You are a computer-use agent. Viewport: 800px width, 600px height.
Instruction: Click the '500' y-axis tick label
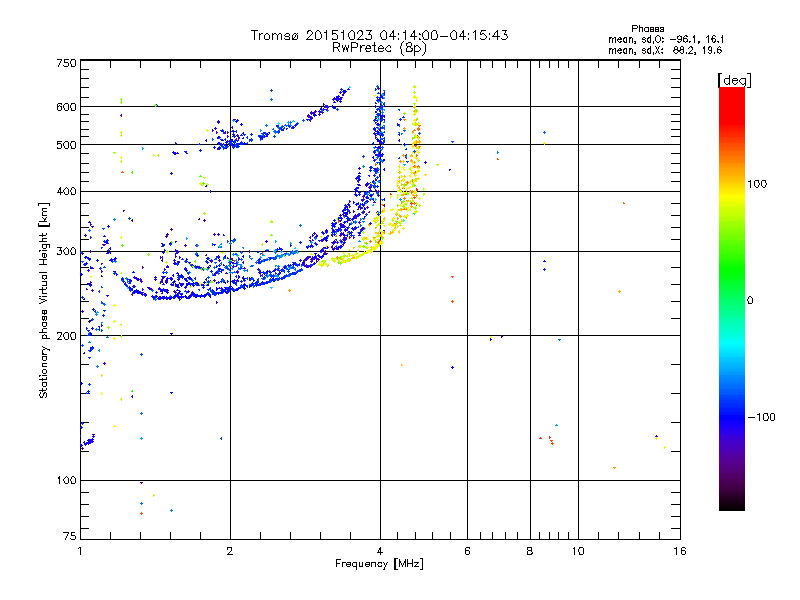[x=66, y=145]
